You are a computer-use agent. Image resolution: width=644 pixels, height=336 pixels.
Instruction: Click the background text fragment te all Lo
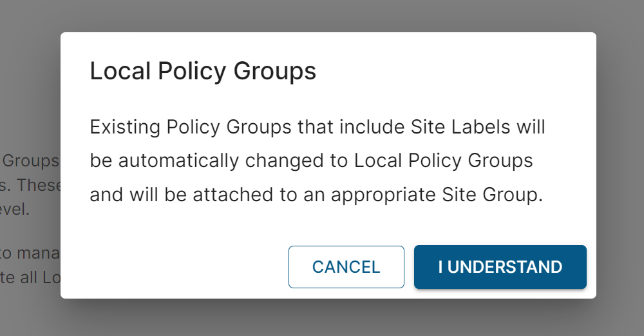point(30,277)
